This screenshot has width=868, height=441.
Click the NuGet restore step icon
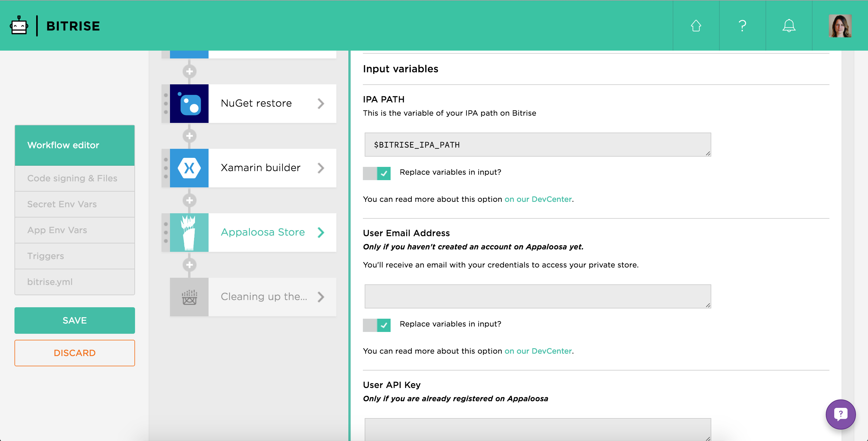click(189, 103)
